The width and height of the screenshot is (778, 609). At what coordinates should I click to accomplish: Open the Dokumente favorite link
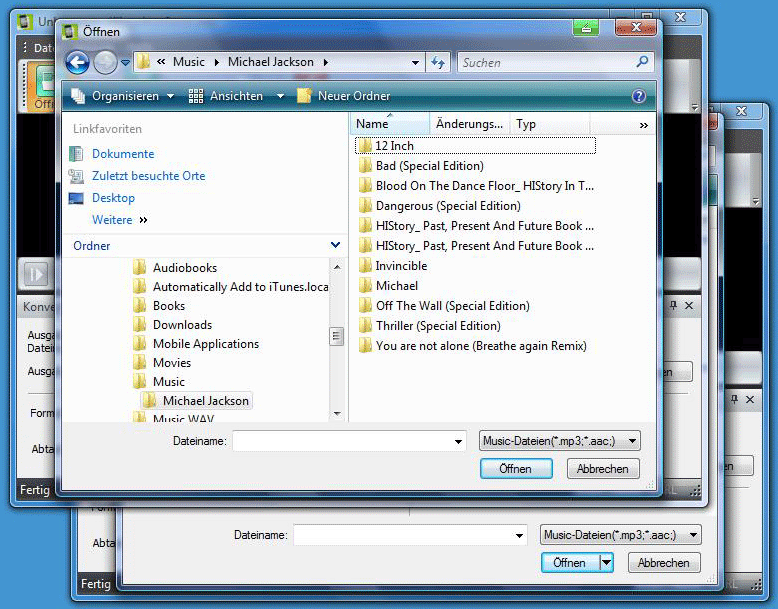click(123, 154)
